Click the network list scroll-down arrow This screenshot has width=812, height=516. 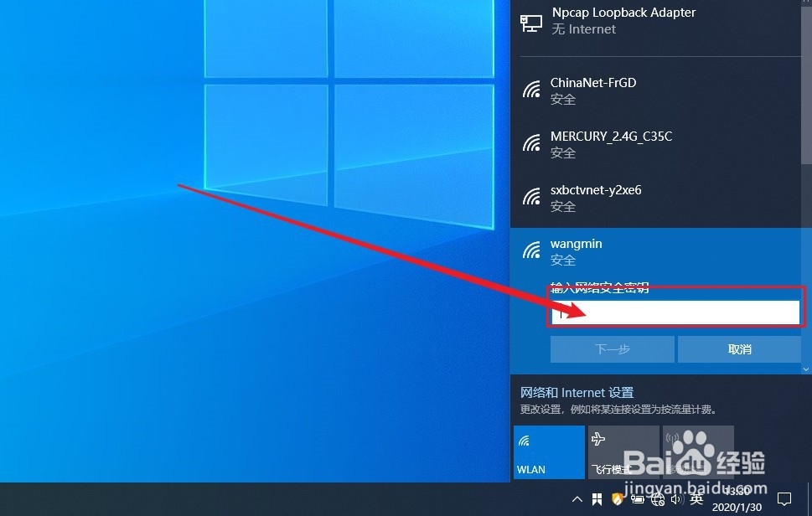(x=806, y=369)
